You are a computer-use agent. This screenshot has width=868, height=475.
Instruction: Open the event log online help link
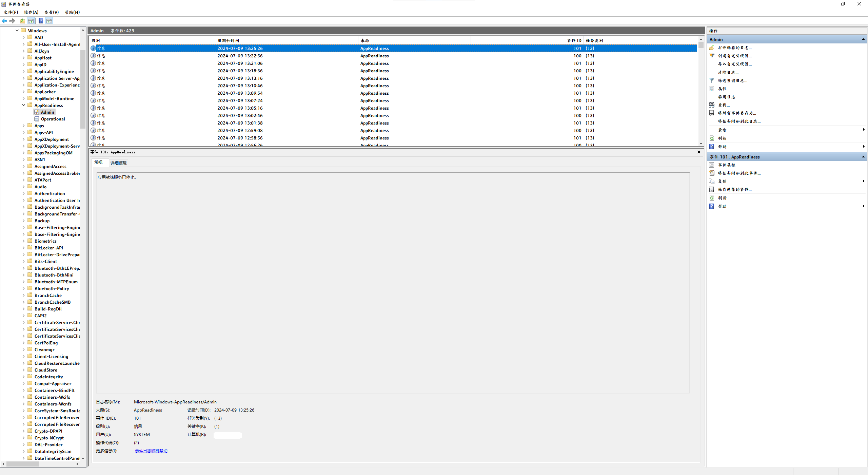click(x=151, y=451)
